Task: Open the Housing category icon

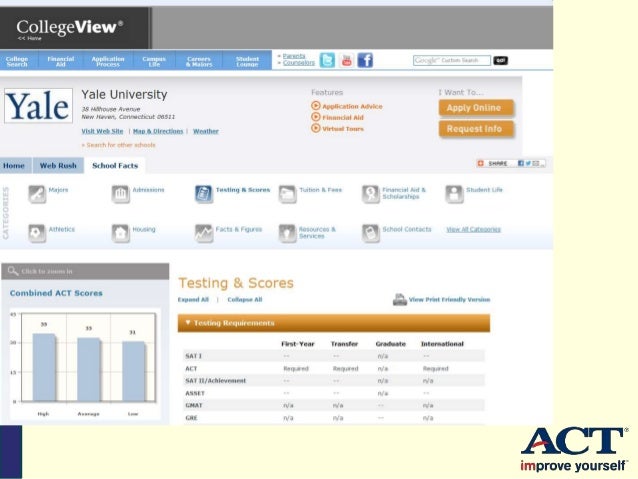Action: 120,233
